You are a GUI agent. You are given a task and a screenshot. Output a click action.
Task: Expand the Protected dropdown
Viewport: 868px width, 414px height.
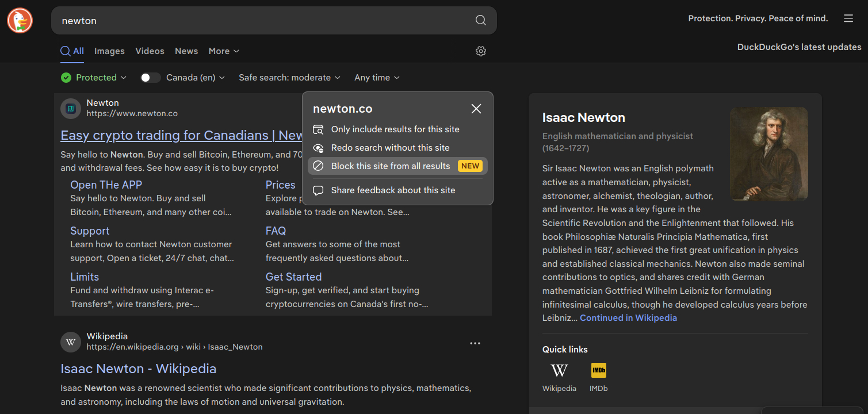pos(89,78)
